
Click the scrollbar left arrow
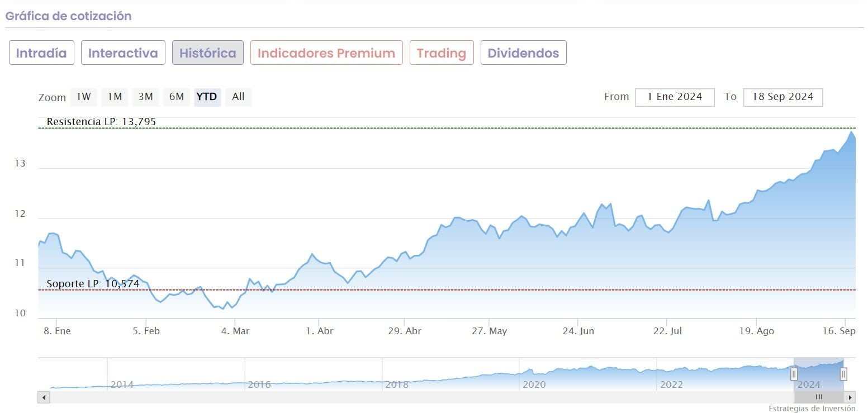point(44,397)
